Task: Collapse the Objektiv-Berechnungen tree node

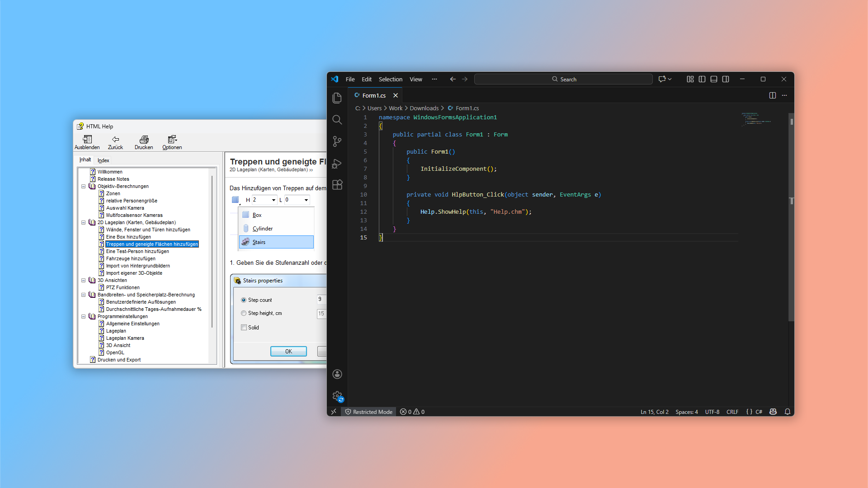Action: pyautogui.click(x=83, y=186)
